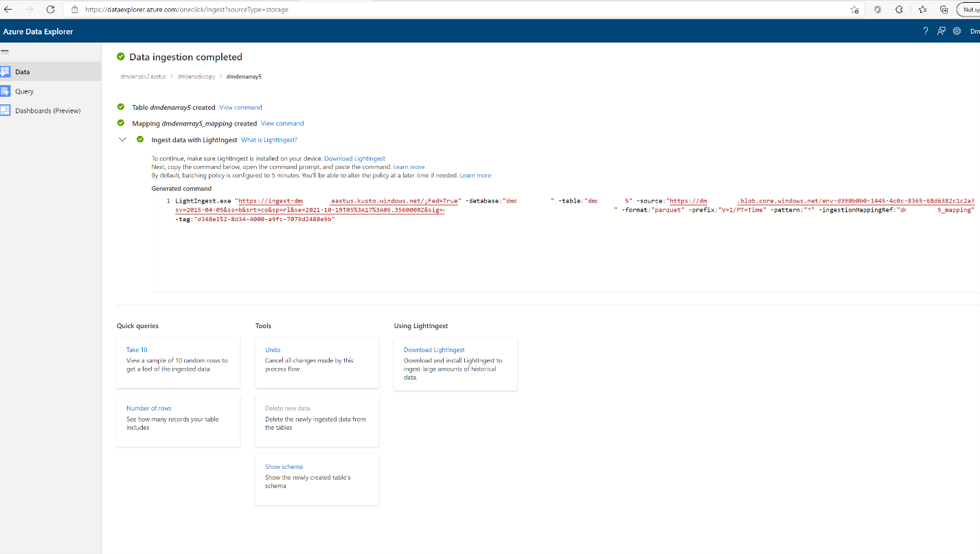Open the browser Extensions puzzle icon

point(899,10)
